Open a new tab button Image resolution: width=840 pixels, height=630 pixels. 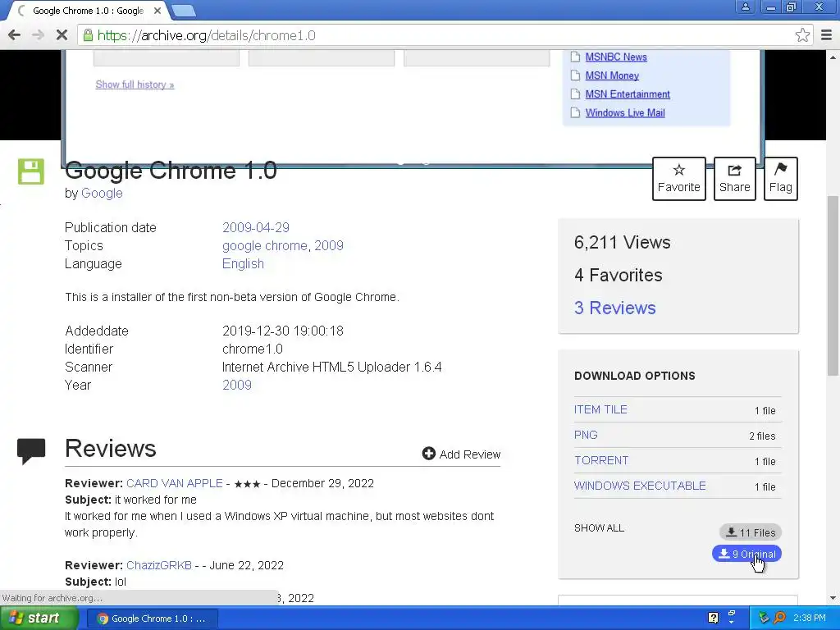(184, 11)
